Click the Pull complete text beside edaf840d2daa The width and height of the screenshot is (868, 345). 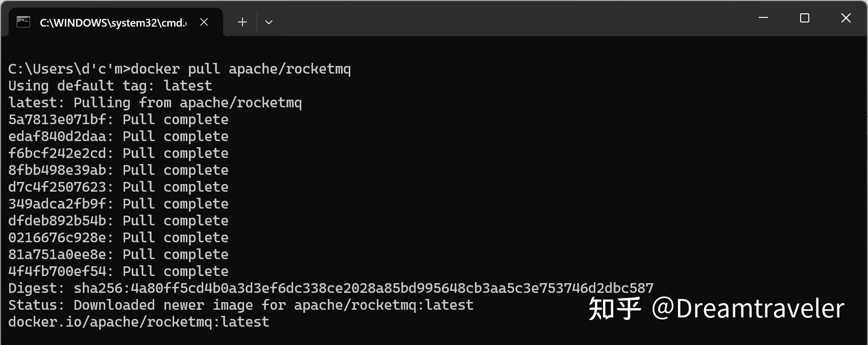tap(175, 136)
